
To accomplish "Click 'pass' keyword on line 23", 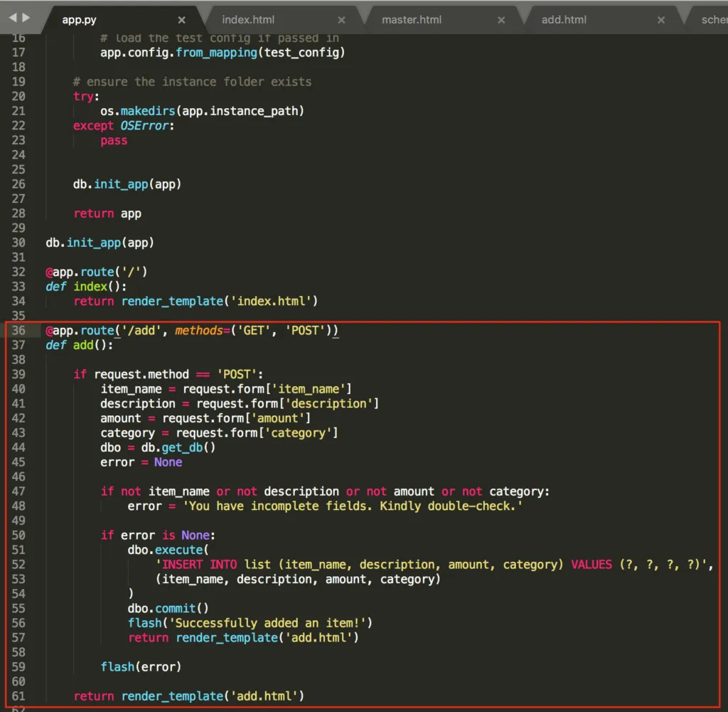I will pos(114,140).
